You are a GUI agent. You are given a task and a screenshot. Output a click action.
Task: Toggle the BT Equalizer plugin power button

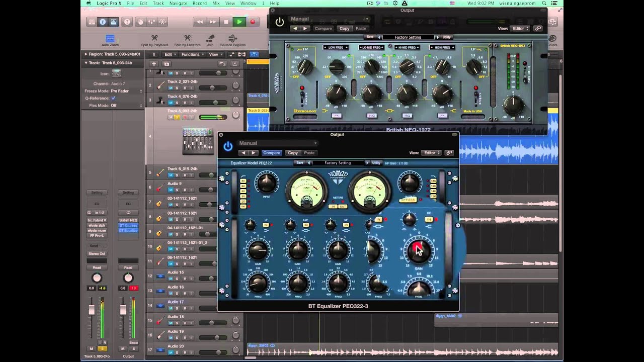[228, 146]
